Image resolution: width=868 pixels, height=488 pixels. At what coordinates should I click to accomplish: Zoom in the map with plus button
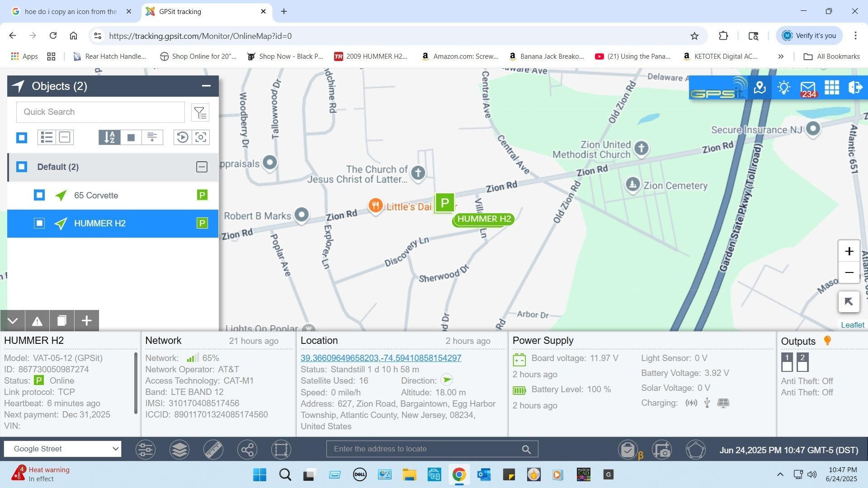(x=849, y=251)
